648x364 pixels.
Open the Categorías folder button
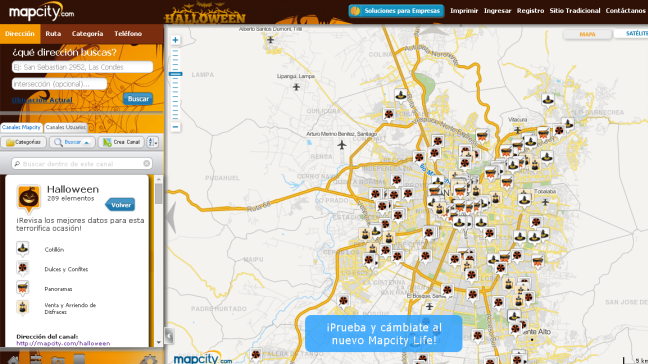(24, 142)
